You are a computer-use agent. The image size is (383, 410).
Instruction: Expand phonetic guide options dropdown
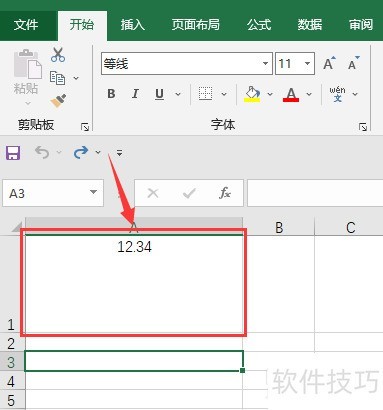click(355, 94)
